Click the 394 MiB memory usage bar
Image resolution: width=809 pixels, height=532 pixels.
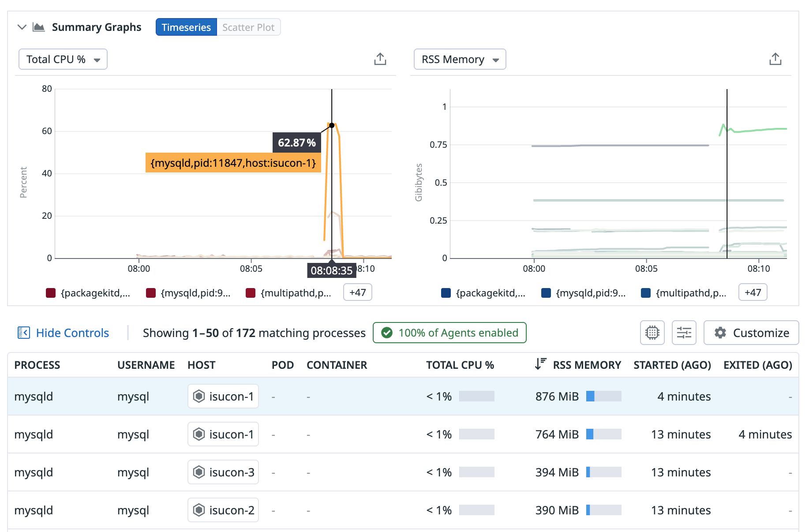coord(604,472)
